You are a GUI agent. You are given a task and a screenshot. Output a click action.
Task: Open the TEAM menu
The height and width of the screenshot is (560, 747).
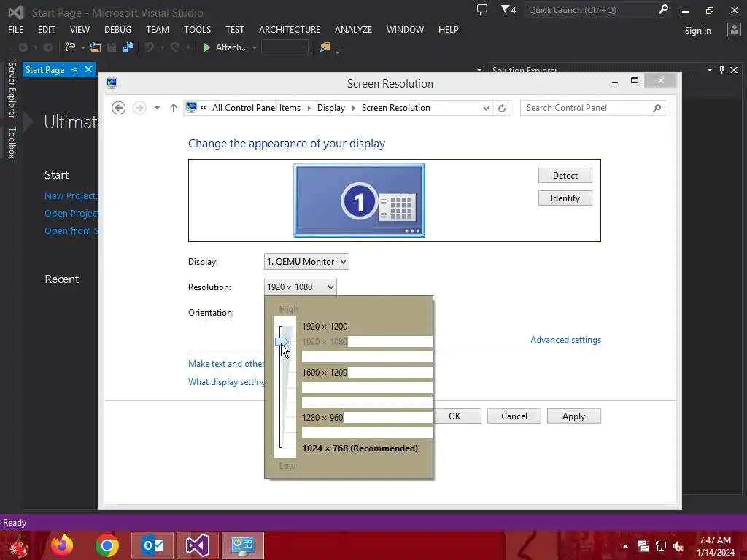click(x=158, y=29)
